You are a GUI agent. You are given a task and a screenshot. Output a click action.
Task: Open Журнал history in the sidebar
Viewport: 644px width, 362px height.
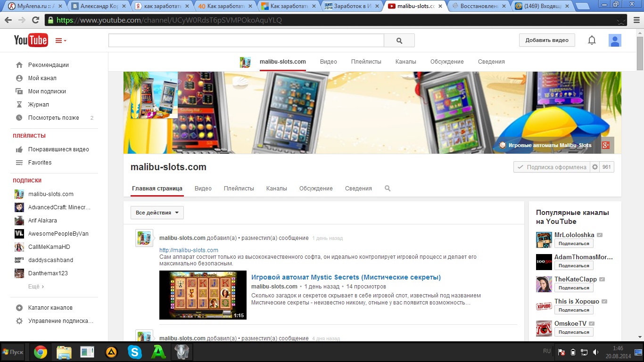tap(38, 105)
